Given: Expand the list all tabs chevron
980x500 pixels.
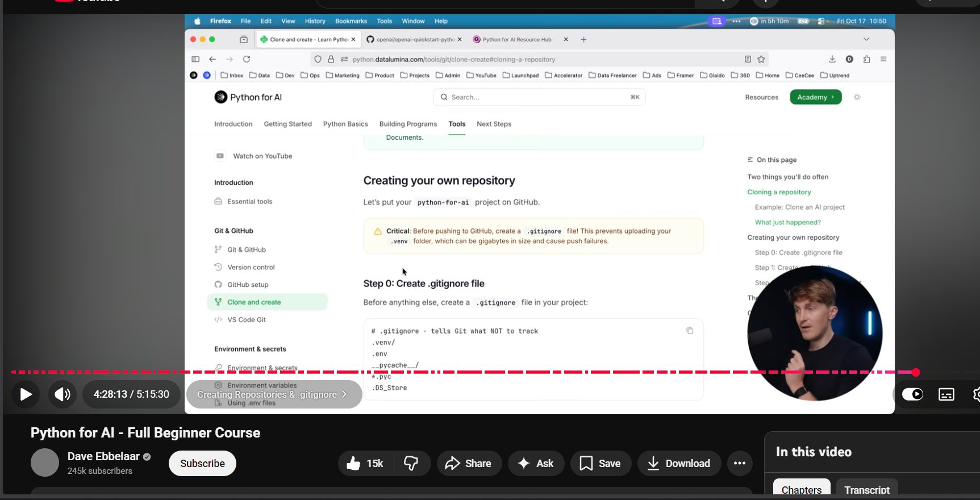Looking at the screenshot, I should (x=866, y=39).
